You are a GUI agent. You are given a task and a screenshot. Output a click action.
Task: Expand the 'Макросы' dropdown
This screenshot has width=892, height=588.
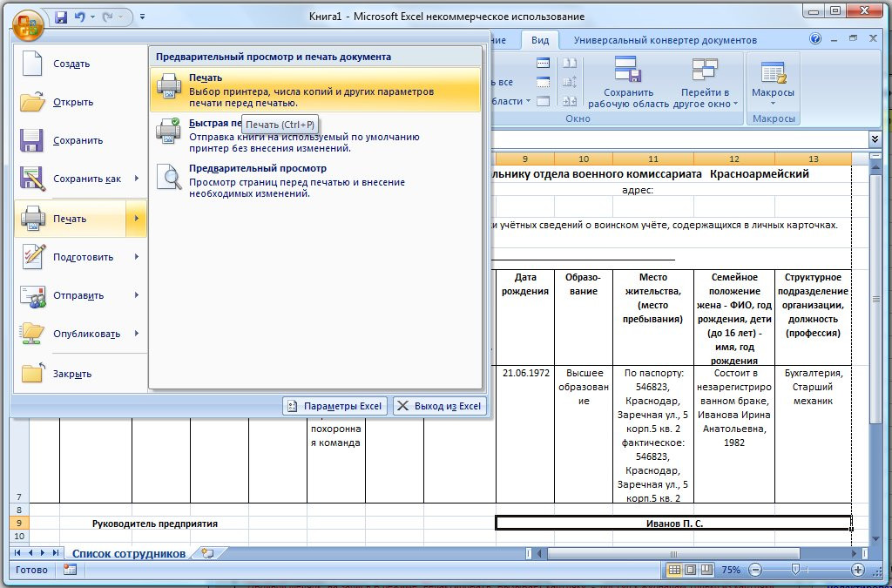pyautogui.click(x=773, y=104)
